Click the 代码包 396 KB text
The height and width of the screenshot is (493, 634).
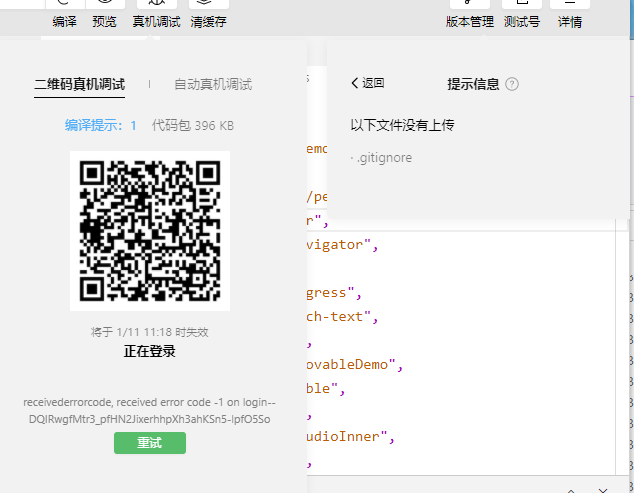(x=193, y=125)
